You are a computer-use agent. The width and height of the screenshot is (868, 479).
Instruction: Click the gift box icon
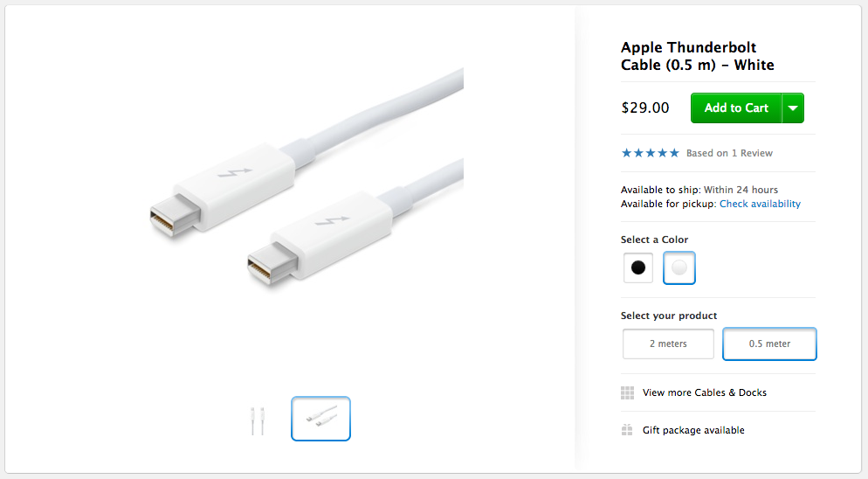click(627, 430)
